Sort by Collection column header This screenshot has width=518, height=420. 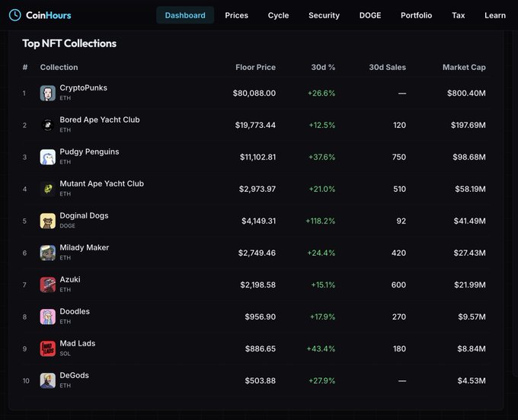pyautogui.click(x=59, y=67)
